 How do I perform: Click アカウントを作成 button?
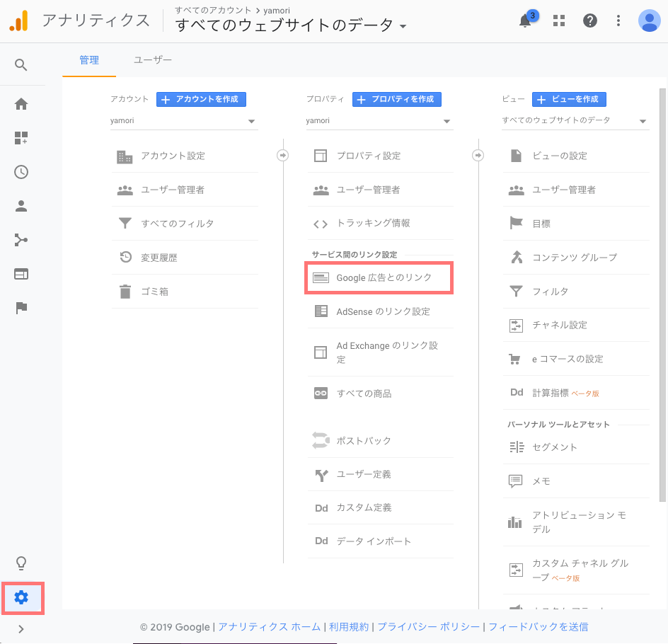tap(201, 99)
